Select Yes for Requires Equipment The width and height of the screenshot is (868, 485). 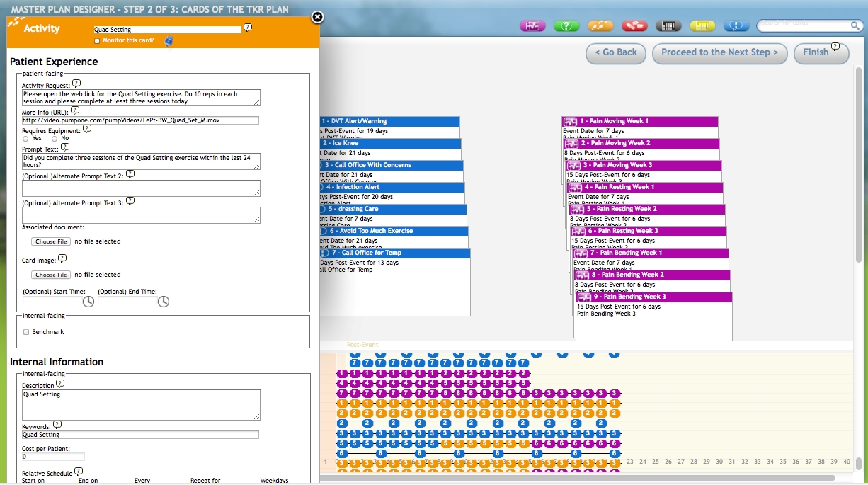[26, 139]
